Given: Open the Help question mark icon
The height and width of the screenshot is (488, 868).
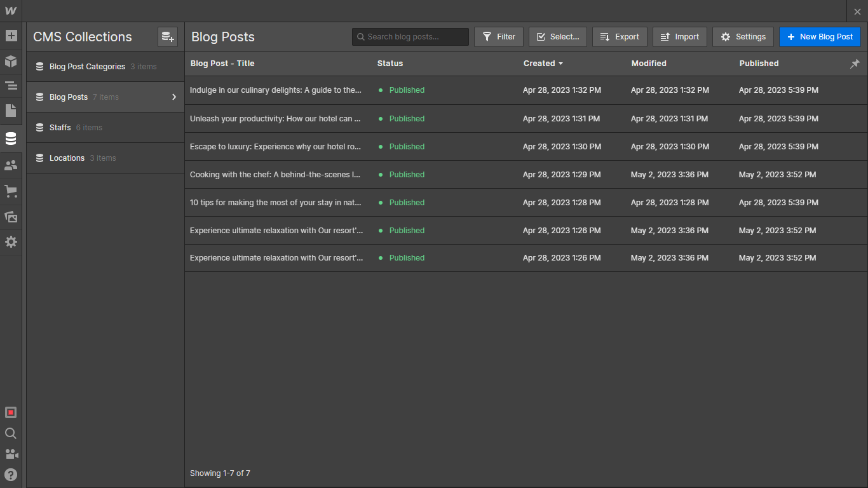Looking at the screenshot, I should [11, 475].
